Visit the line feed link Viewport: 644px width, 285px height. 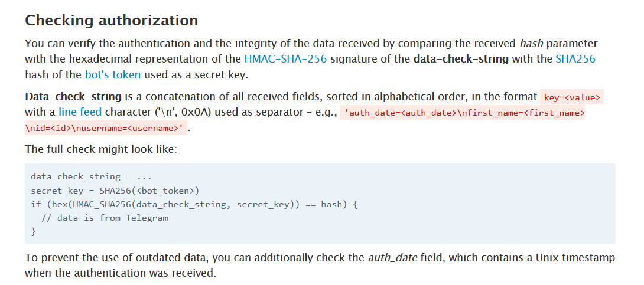[x=80, y=112]
